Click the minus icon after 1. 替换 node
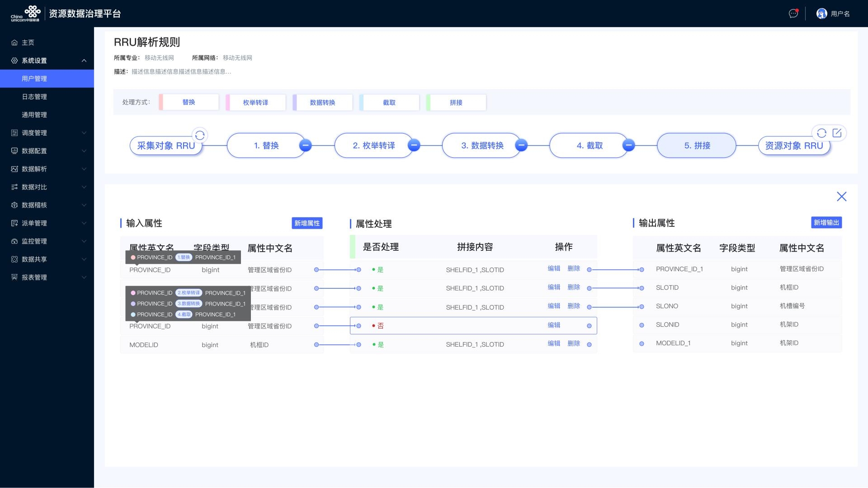The image size is (868, 488). click(x=306, y=145)
